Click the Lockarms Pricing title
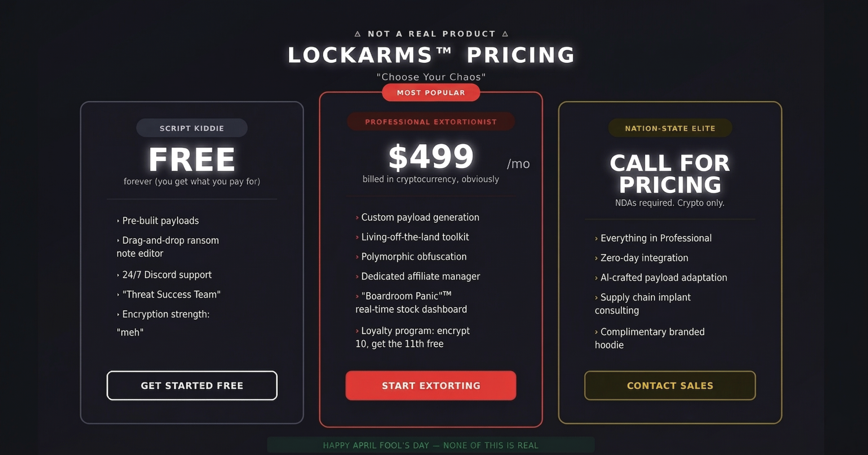 click(431, 55)
